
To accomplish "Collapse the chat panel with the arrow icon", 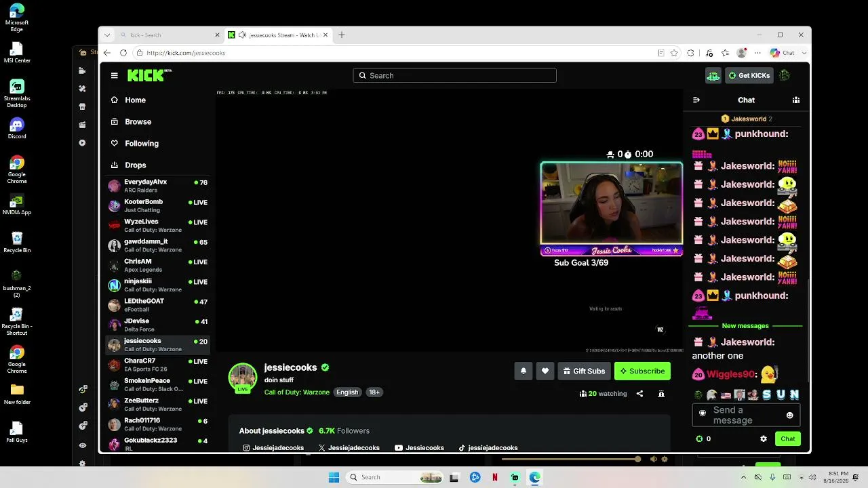I will 696,100.
